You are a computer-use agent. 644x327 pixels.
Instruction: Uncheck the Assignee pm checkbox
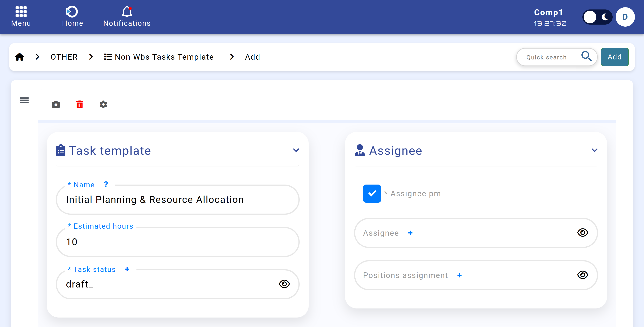pyautogui.click(x=372, y=193)
